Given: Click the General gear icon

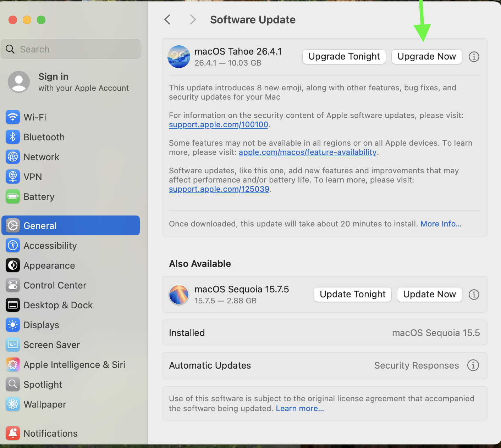Looking at the screenshot, I should click(x=13, y=225).
